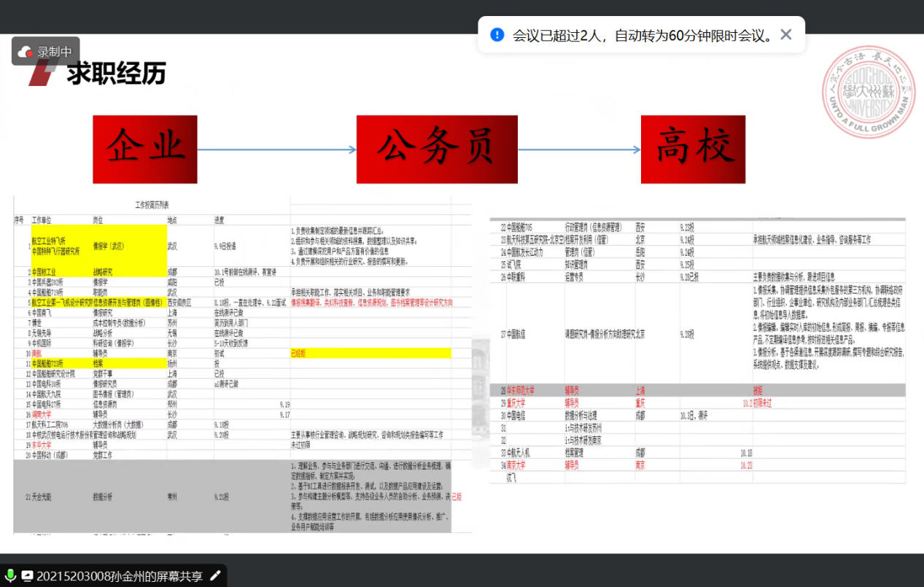Click the screen sharing monitor icon
The image size is (924, 587).
(x=27, y=575)
